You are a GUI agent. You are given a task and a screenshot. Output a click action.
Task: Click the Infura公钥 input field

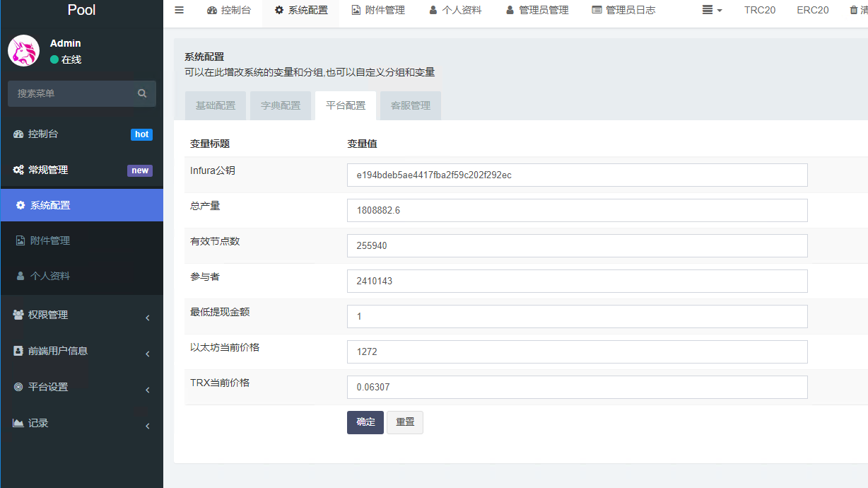[577, 175]
